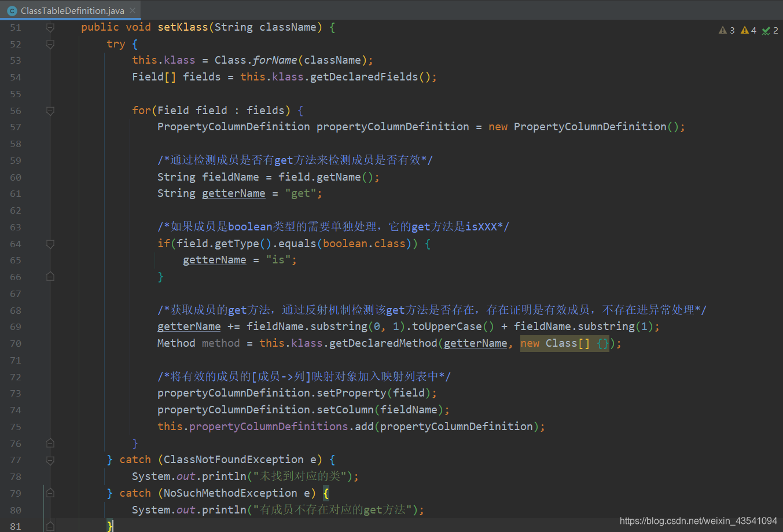Click the greyed 'method' variable on line 70
Image resolution: width=783 pixels, height=532 pixels.
point(220,344)
